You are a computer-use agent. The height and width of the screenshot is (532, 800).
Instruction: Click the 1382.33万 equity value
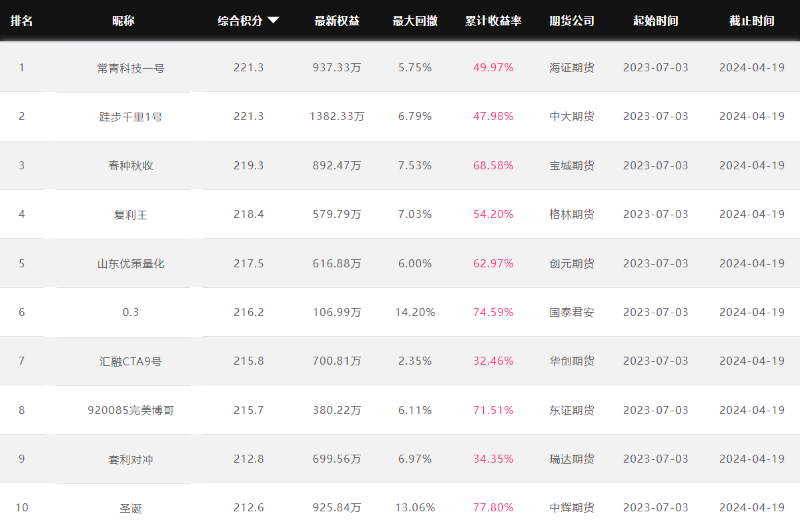[x=337, y=117]
